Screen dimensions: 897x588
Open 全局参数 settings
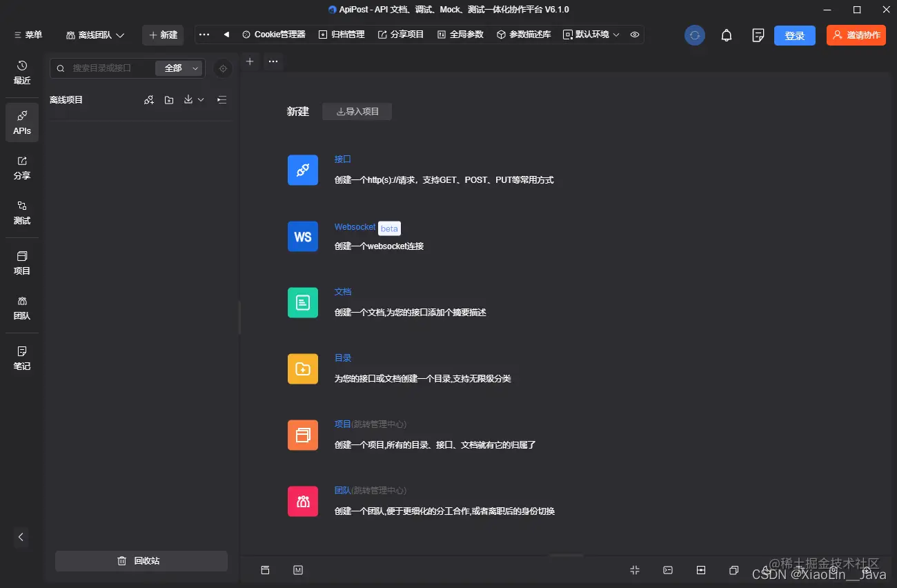460,34
